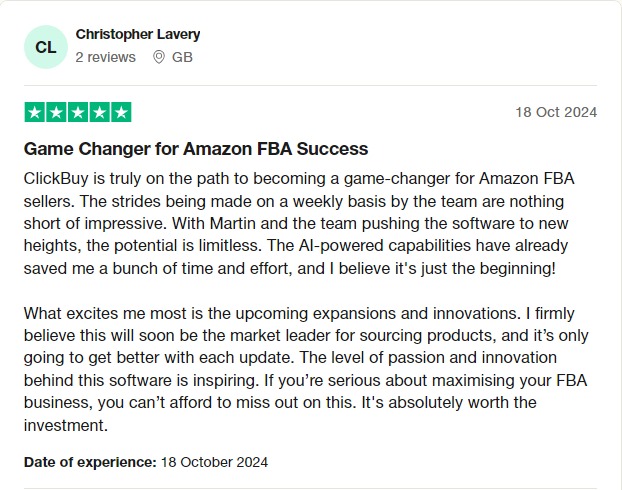Image resolution: width=622 pixels, height=490 pixels.
Task: Click the divider line below the date of experience
Action: [x=310, y=488]
